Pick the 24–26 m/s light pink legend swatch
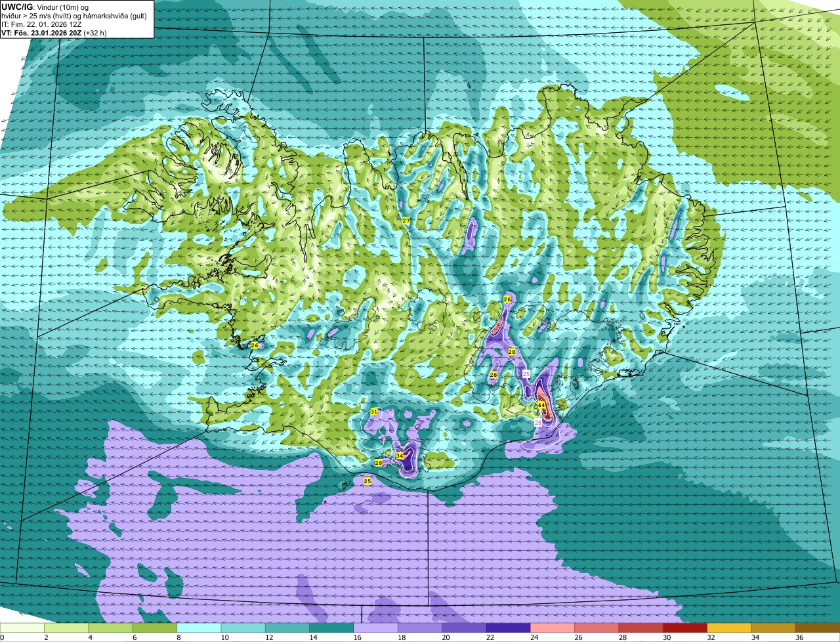 (x=553, y=628)
